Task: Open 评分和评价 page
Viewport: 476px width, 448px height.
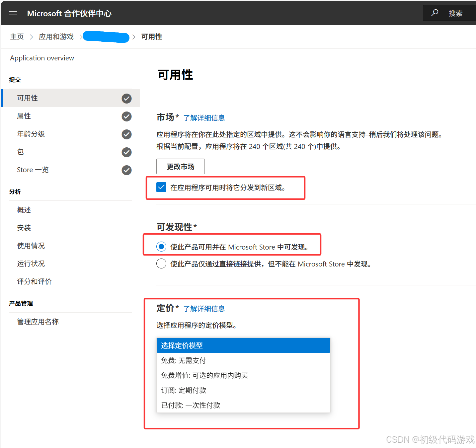Action: pyautogui.click(x=35, y=281)
